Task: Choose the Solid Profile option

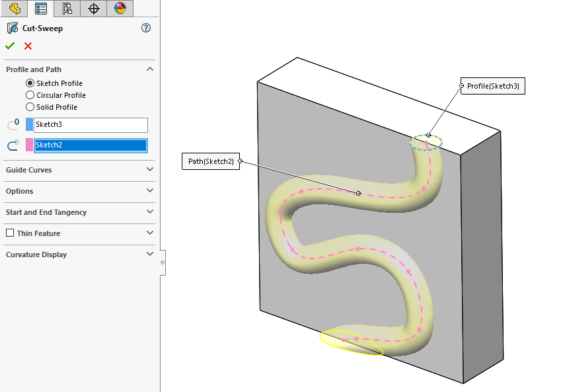Action: [28, 106]
